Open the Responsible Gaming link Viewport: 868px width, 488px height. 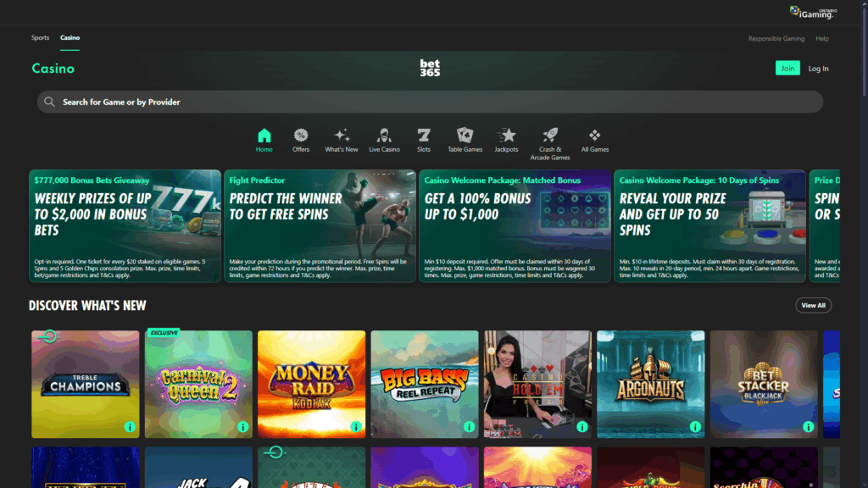pos(776,38)
